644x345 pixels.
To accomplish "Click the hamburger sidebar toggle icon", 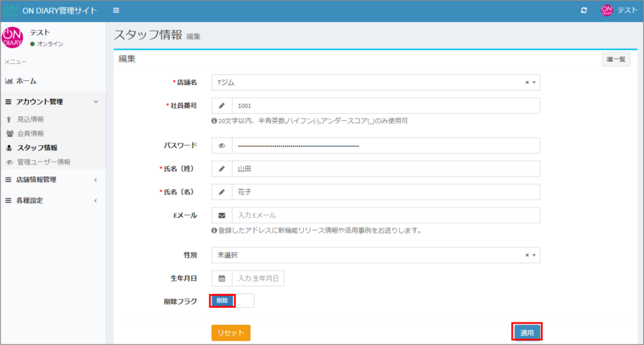I will (x=116, y=11).
